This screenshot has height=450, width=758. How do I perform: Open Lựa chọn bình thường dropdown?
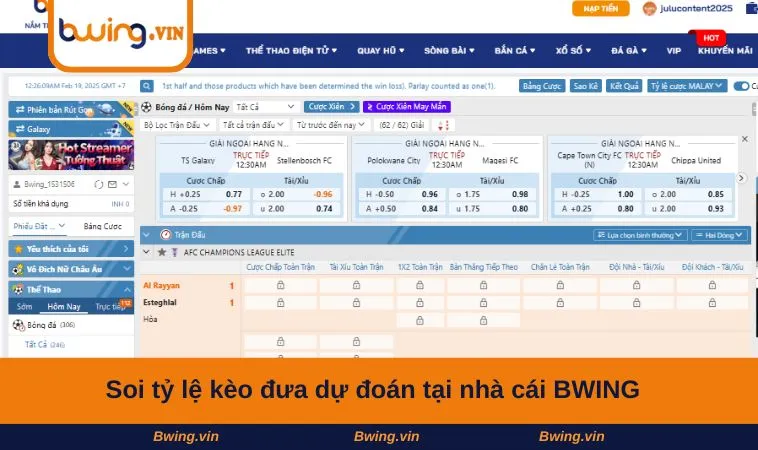[640, 235]
